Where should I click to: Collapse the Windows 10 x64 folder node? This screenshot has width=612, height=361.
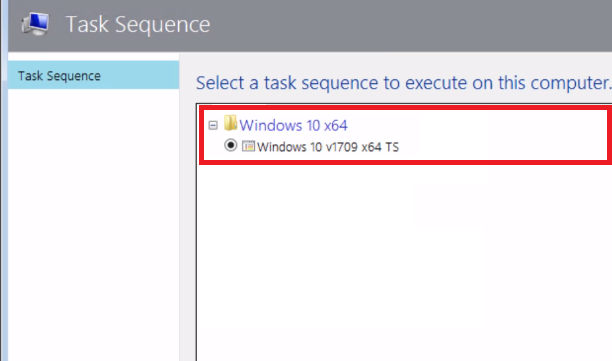pyautogui.click(x=213, y=125)
